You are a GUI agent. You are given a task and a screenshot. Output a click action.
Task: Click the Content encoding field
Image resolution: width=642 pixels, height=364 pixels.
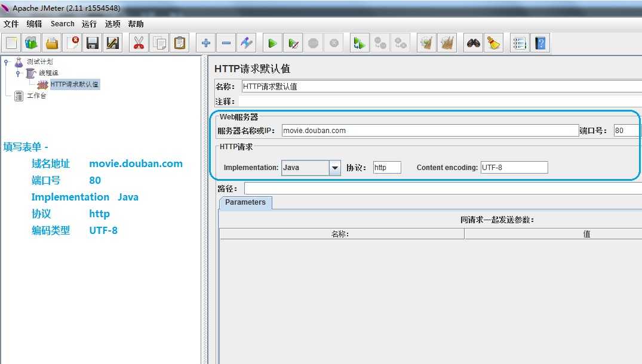click(x=514, y=167)
